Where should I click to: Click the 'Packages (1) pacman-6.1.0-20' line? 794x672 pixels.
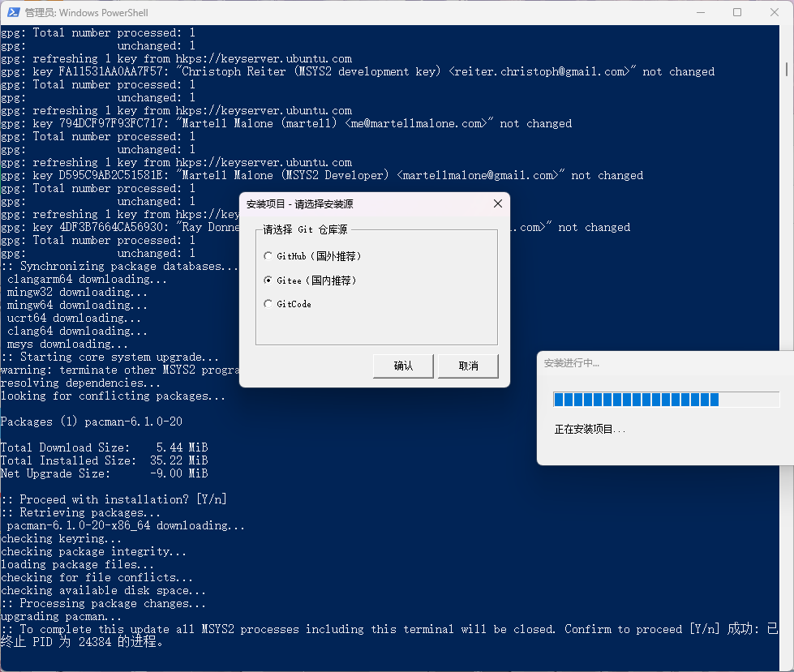click(x=91, y=422)
